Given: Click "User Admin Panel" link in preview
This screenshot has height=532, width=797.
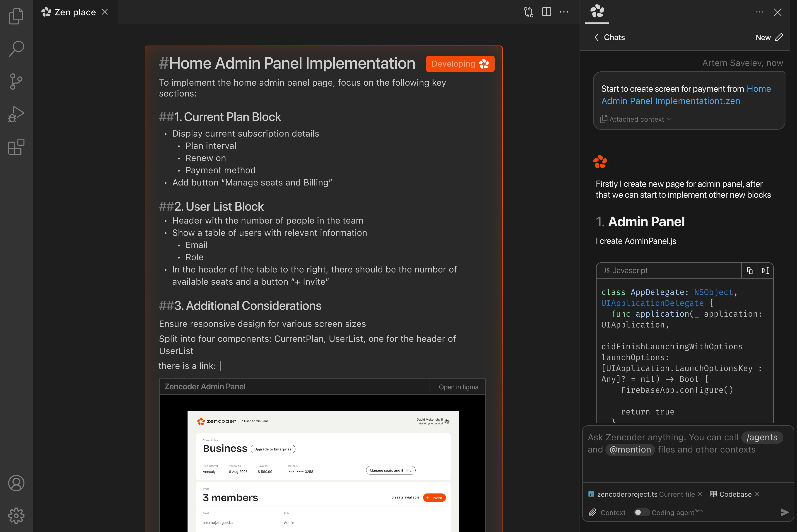Looking at the screenshot, I should 255,421.
